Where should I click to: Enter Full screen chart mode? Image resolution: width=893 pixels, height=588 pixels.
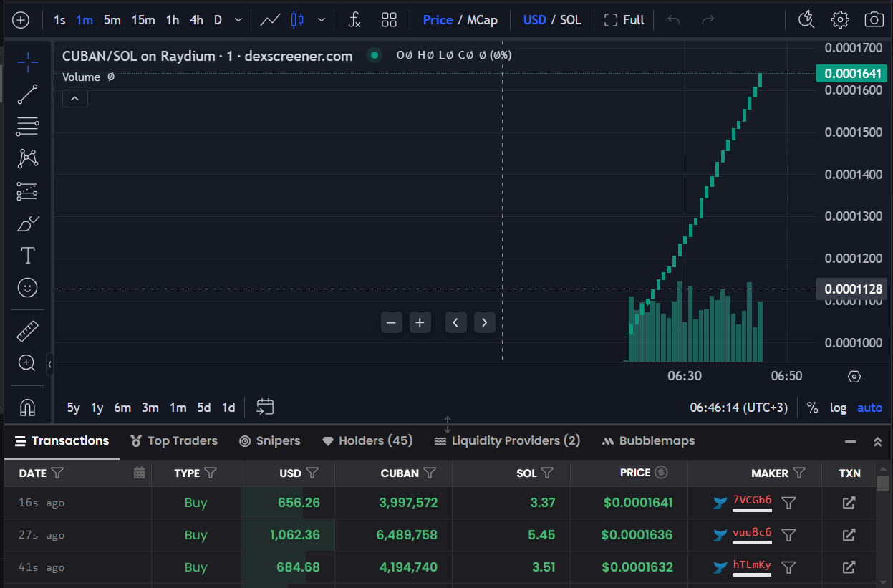point(624,20)
